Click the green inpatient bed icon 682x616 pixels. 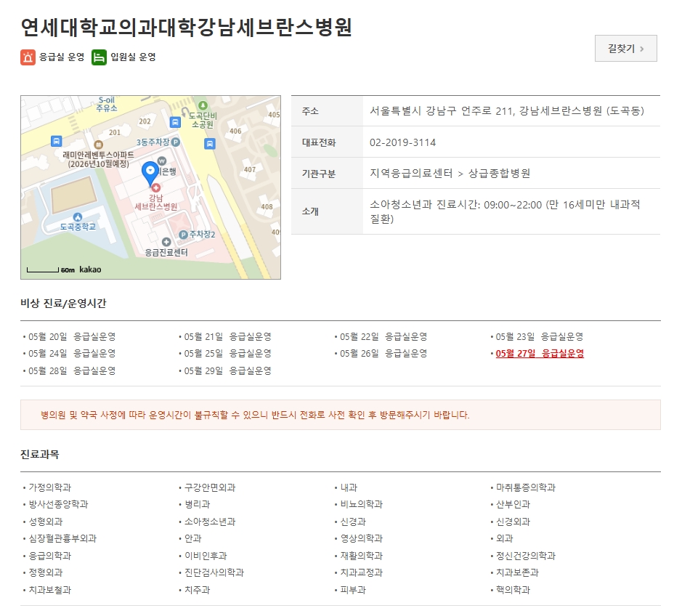[x=99, y=57]
